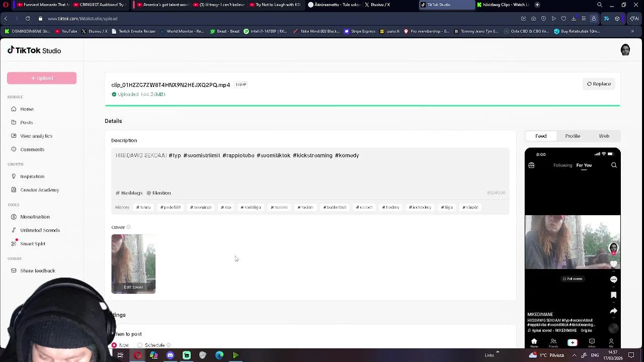Image resolution: width=644 pixels, height=362 pixels.
Task: Select the Now posting option
Action: (120, 345)
